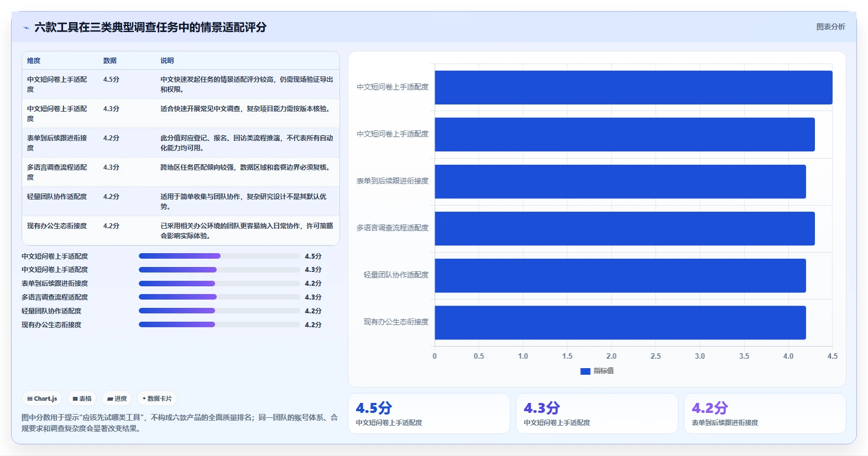Click the heading 六款工具在三类典型调查任务中的情景适配评分
The width and height of the screenshot is (868, 456).
click(150, 27)
